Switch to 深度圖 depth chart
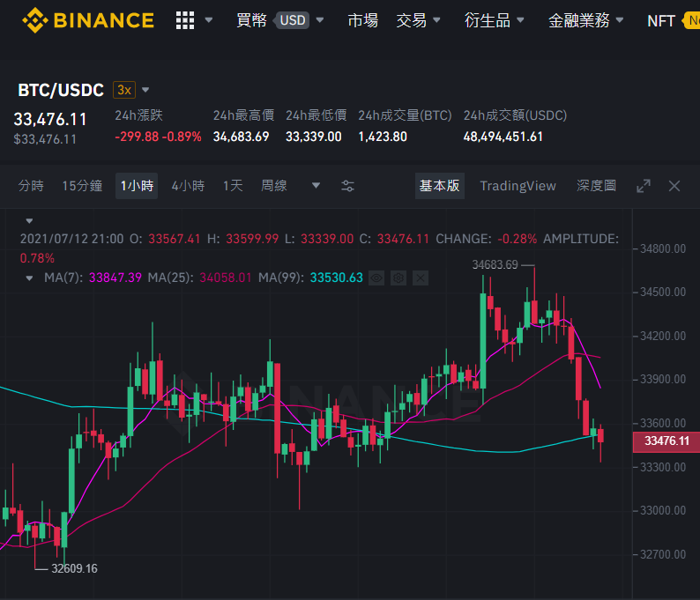700x600 pixels. pyautogui.click(x=596, y=186)
